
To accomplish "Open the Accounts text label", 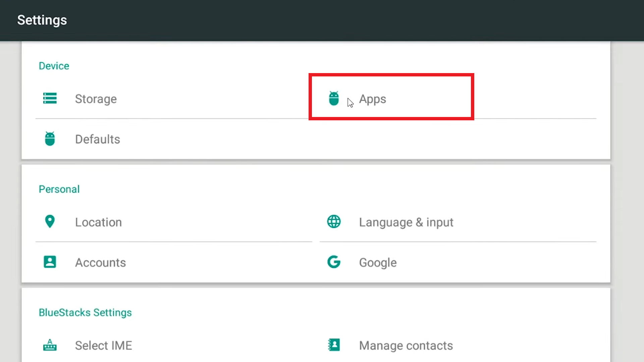I will (100, 262).
